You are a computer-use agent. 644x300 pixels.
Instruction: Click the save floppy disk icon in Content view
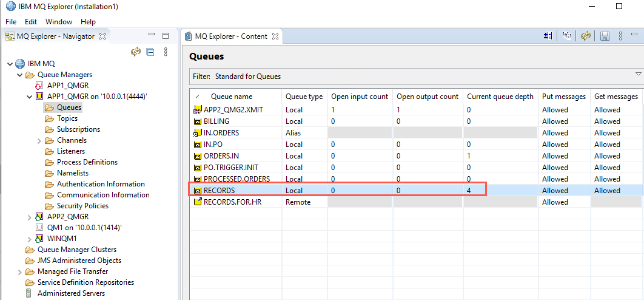click(605, 36)
